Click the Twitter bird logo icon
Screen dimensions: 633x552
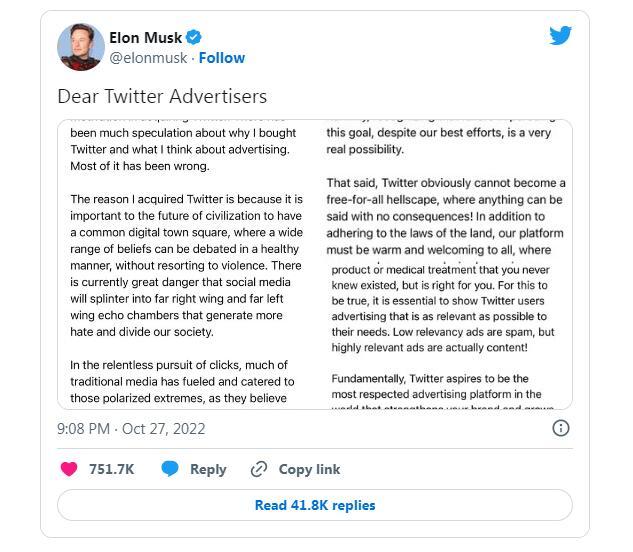pyautogui.click(x=560, y=35)
